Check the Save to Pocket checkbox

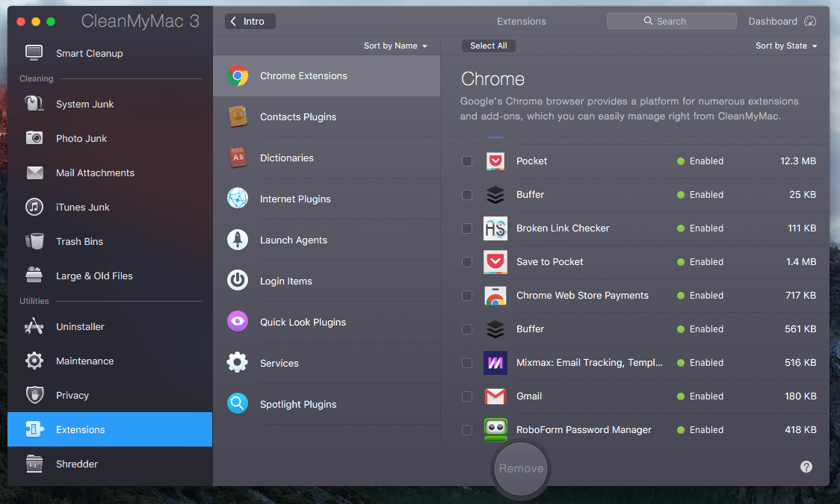coord(467,262)
